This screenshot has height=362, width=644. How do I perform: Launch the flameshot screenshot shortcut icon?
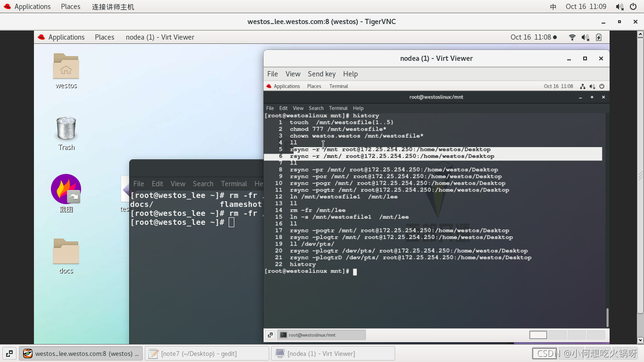[x=66, y=189]
